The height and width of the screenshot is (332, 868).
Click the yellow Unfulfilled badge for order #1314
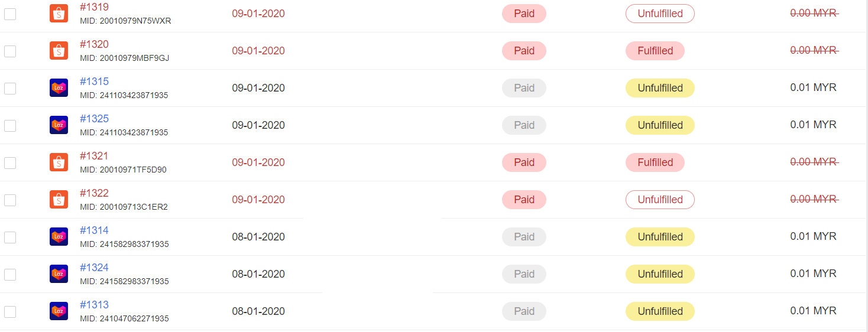tap(660, 237)
